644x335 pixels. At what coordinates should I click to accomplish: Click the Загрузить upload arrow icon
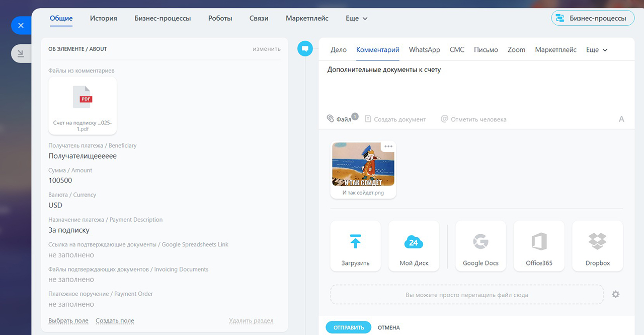(355, 241)
